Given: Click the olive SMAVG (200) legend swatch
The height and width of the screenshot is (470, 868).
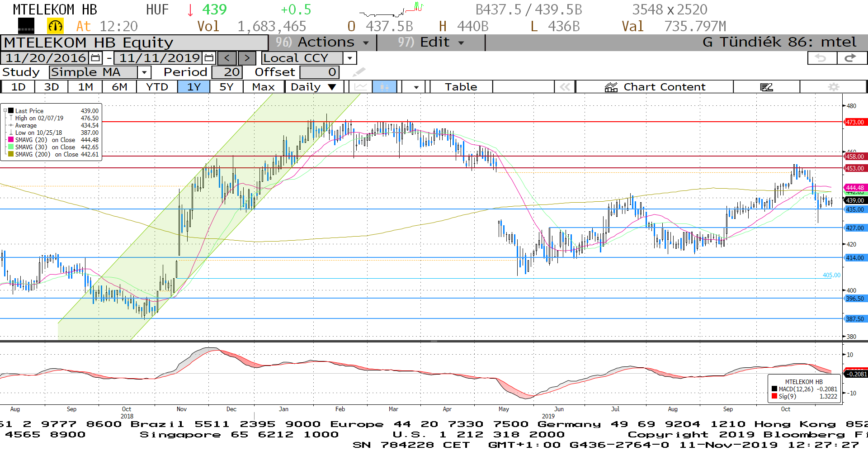Looking at the screenshot, I should [x=11, y=154].
